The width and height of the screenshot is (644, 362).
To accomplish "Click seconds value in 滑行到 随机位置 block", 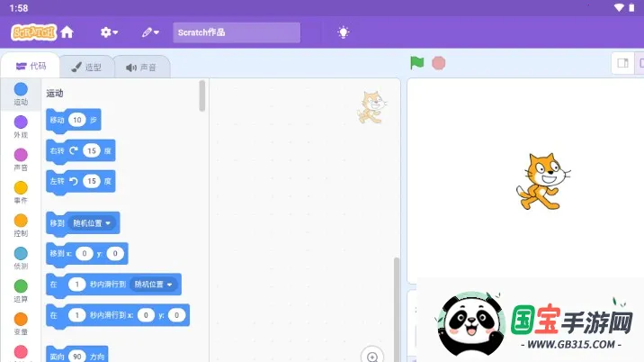I will [76, 285].
